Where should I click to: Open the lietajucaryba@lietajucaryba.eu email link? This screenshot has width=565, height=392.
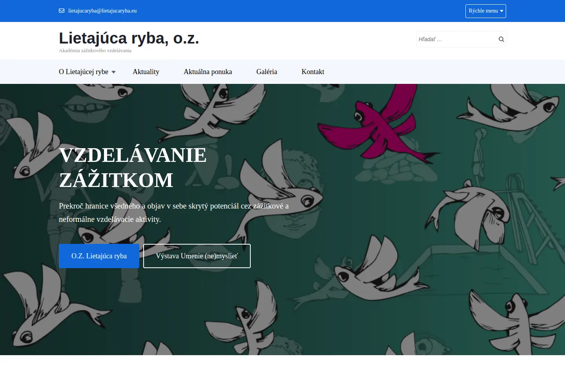pyautogui.click(x=102, y=11)
